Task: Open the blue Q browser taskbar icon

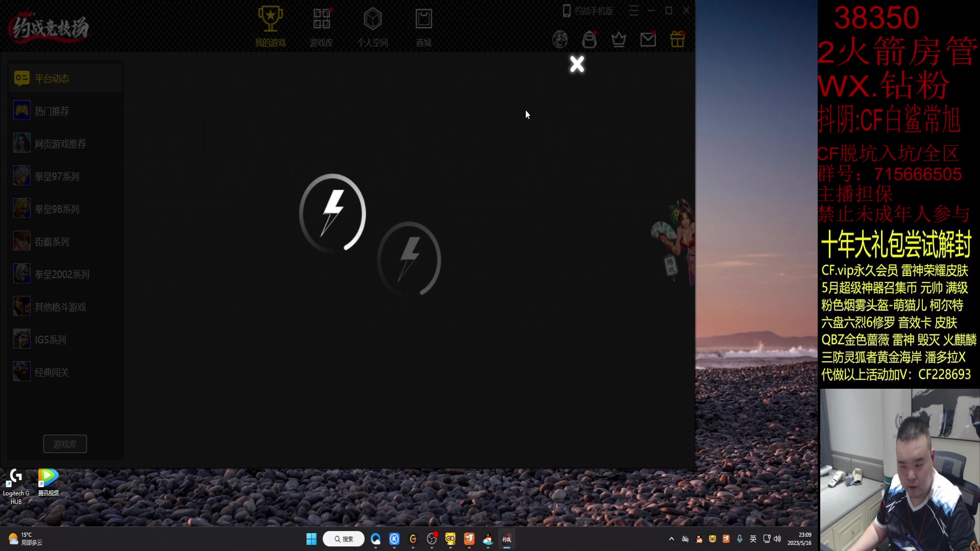Action: pyautogui.click(x=376, y=539)
